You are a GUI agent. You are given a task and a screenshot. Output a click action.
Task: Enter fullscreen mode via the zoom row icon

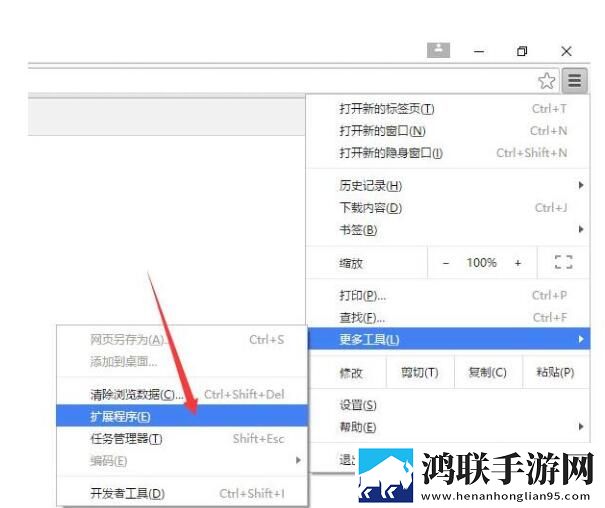[x=563, y=262]
